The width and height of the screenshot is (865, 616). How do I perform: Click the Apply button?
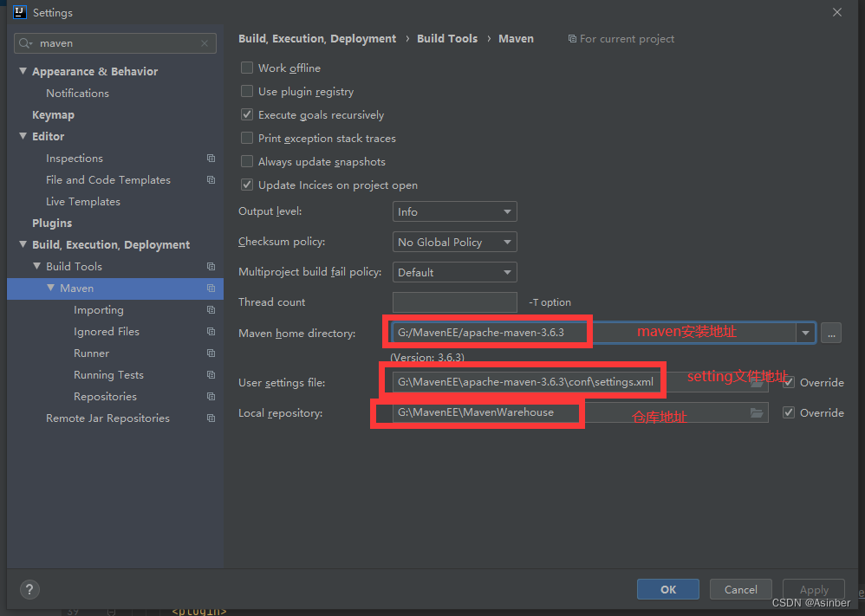[814, 589]
